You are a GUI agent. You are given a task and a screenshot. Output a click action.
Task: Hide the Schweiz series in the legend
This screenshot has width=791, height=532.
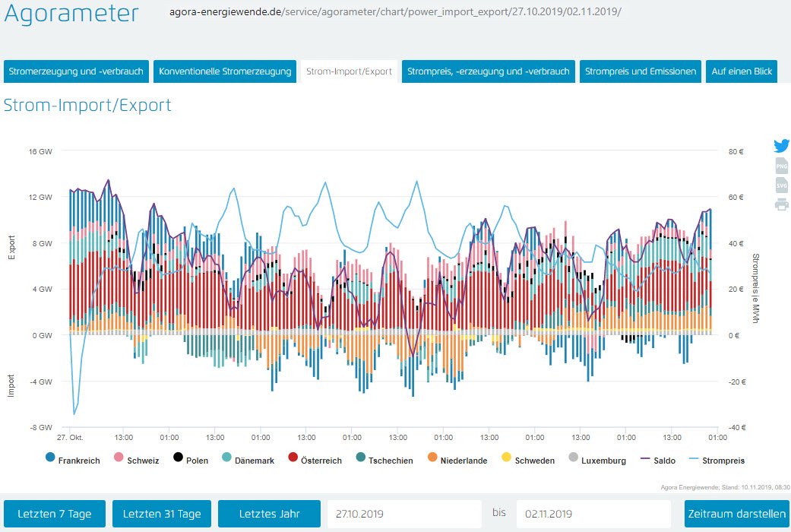click(x=137, y=460)
